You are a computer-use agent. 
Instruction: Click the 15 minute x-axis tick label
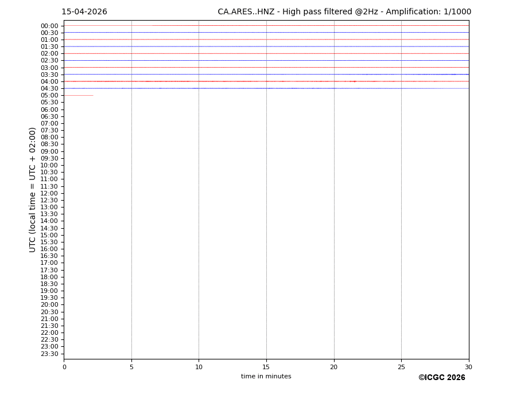coord(266,367)
